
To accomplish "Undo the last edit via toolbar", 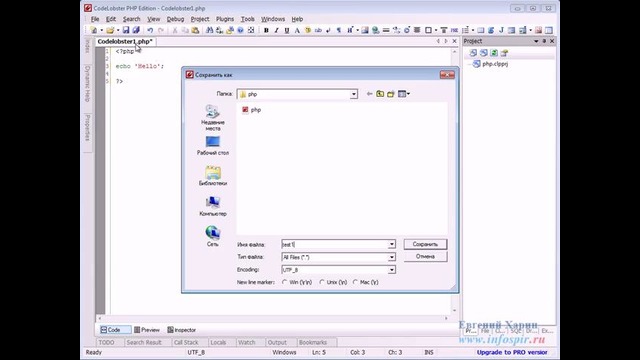I will [x=150, y=30].
